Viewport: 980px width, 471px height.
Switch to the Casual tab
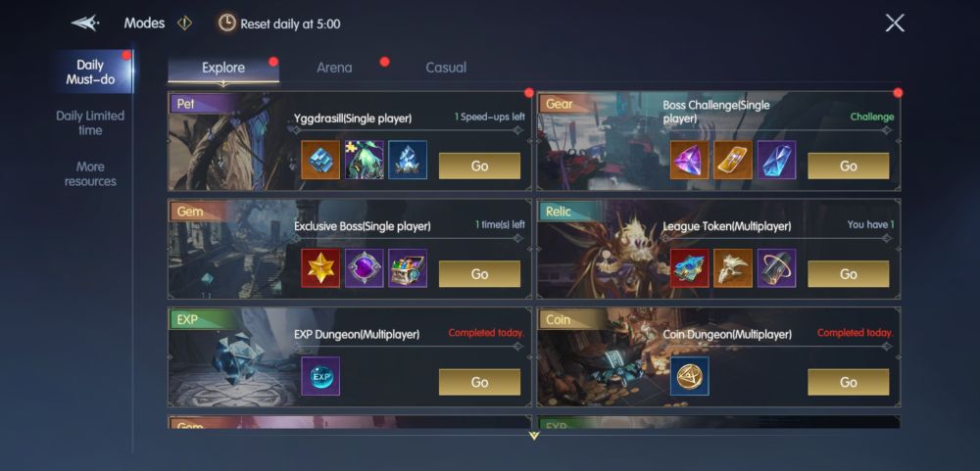446,68
